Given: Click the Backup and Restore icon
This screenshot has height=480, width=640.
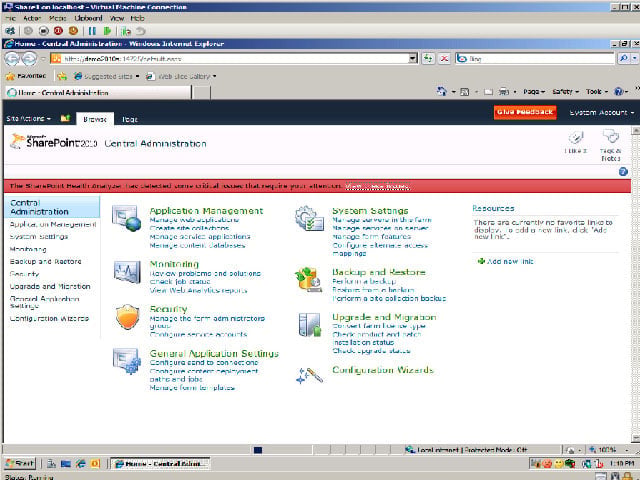Looking at the screenshot, I should click(x=309, y=280).
